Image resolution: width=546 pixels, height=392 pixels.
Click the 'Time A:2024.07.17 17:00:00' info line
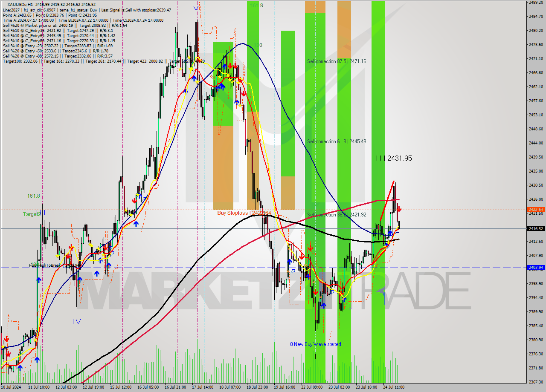[x=83, y=20]
